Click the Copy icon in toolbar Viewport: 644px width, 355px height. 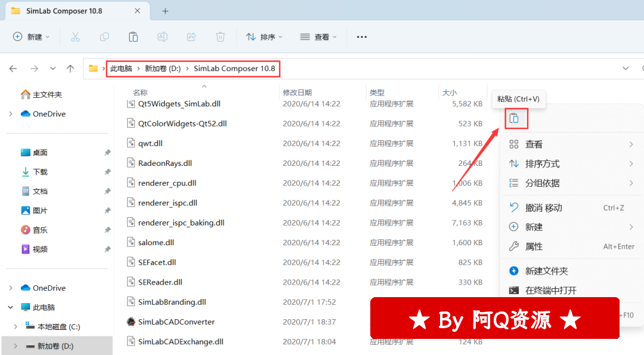coord(104,37)
